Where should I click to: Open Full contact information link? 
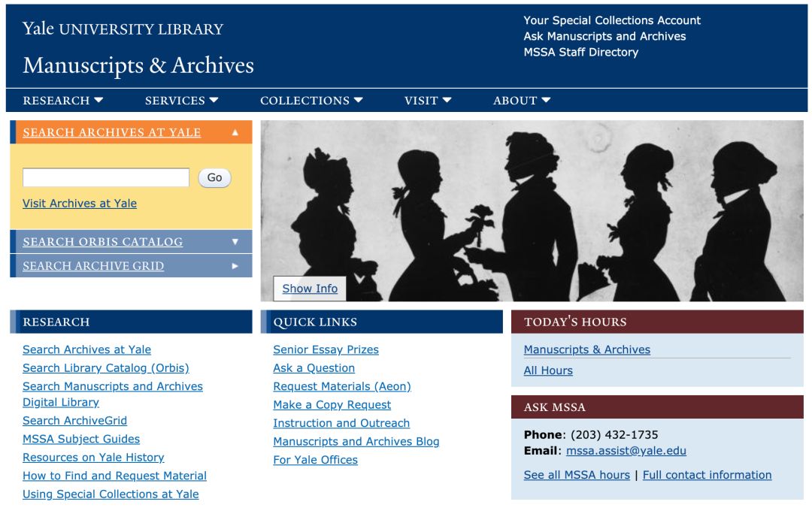click(x=707, y=475)
